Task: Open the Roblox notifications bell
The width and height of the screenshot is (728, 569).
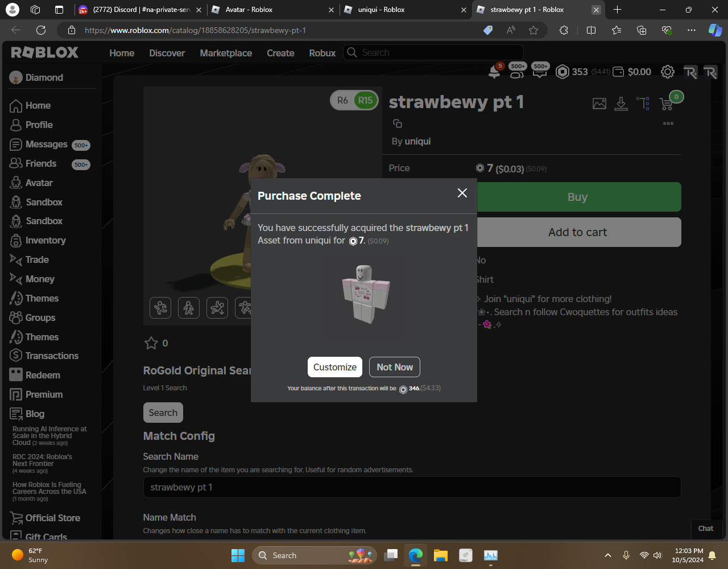Action: [x=495, y=71]
